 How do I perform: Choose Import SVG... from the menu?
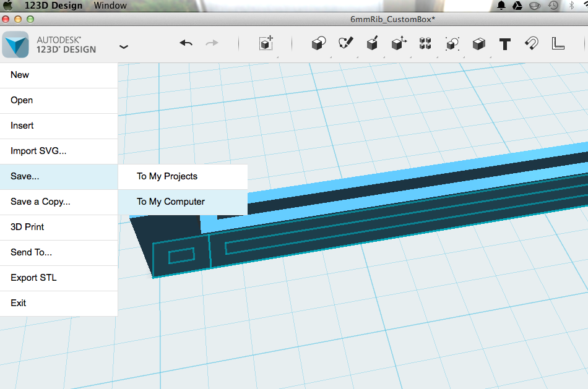tap(59, 151)
